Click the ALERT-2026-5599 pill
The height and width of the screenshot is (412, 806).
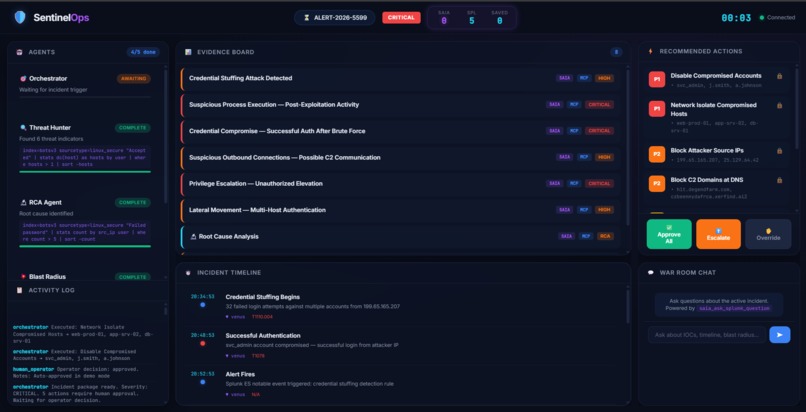point(335,17)
